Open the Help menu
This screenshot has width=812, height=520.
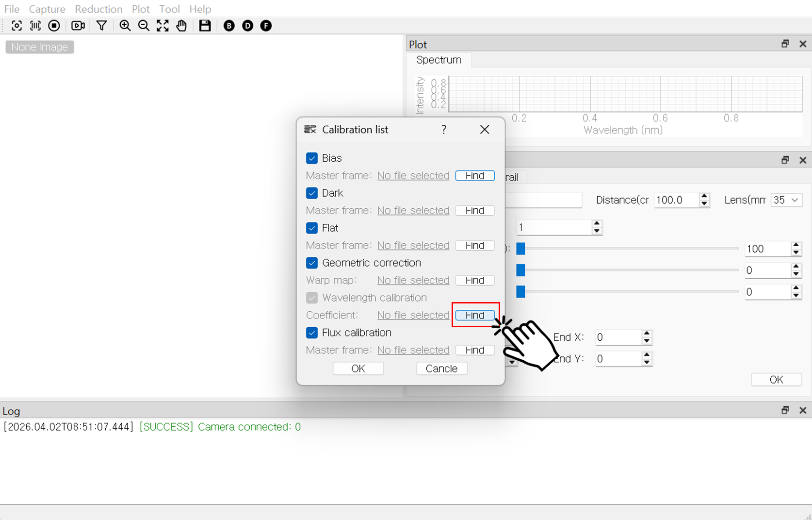tap(200, 9)
